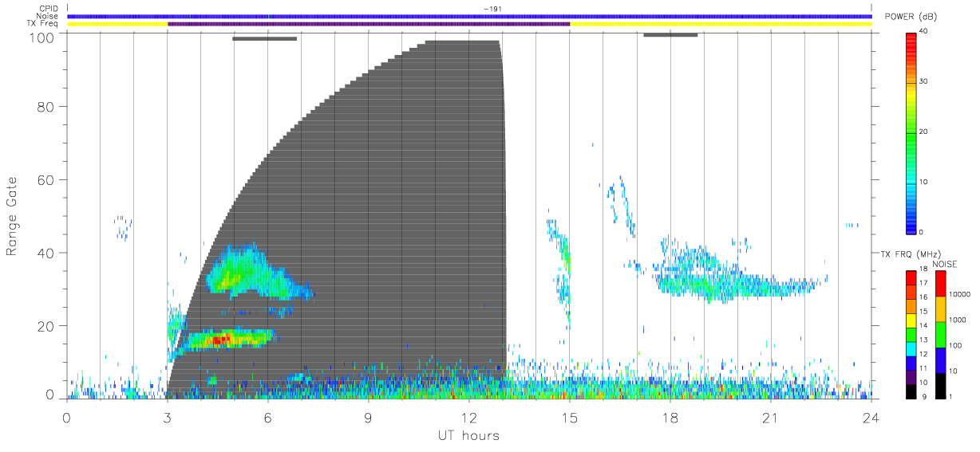Screen dimensions: 980x452
Task: Click the '40' Power colorbar tick
Action: [923, 32]
